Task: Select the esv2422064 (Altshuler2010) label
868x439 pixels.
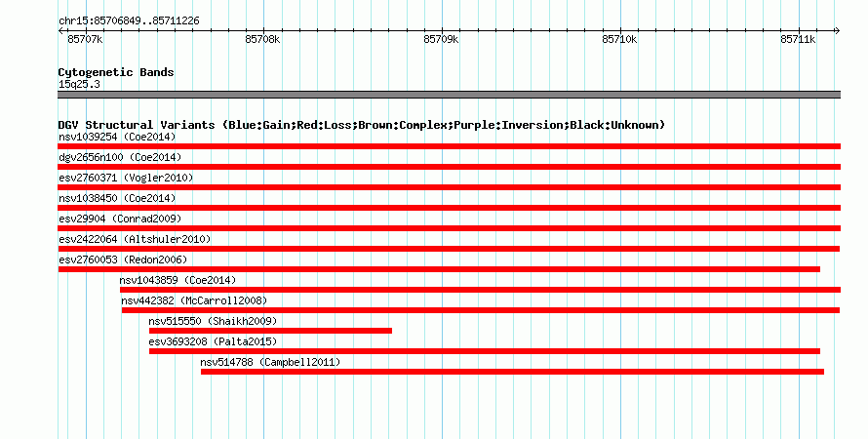Action: [135, 239]
